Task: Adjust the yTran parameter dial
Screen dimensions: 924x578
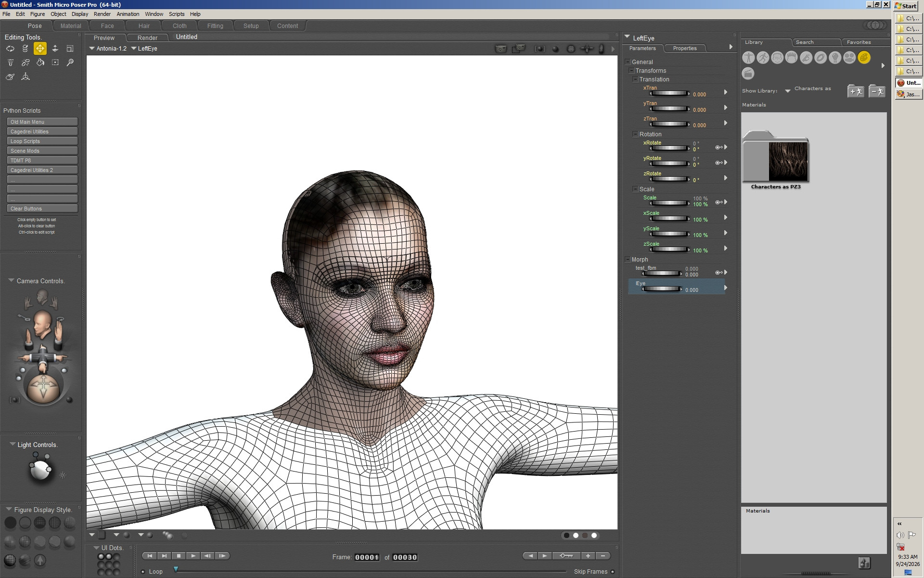Action: point(669,109)
